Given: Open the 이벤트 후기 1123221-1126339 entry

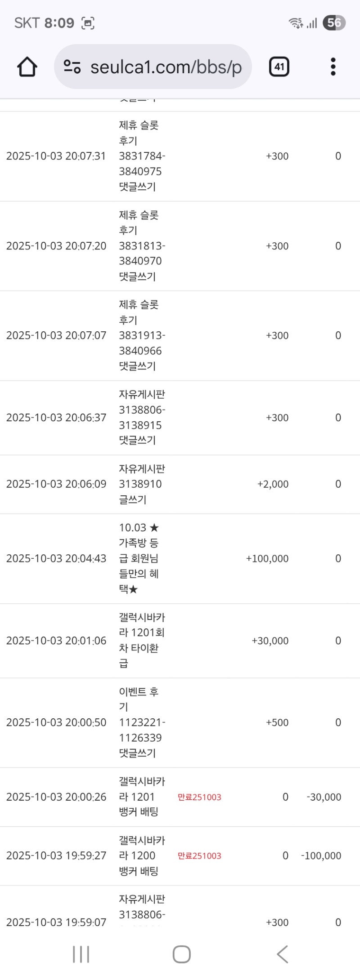Looking at the screenshot, I should click(x=141, y=722).
